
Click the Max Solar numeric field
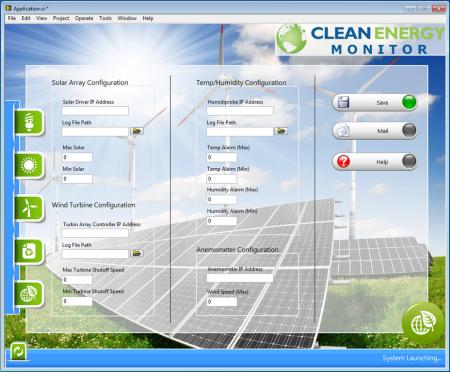point(77,157)
